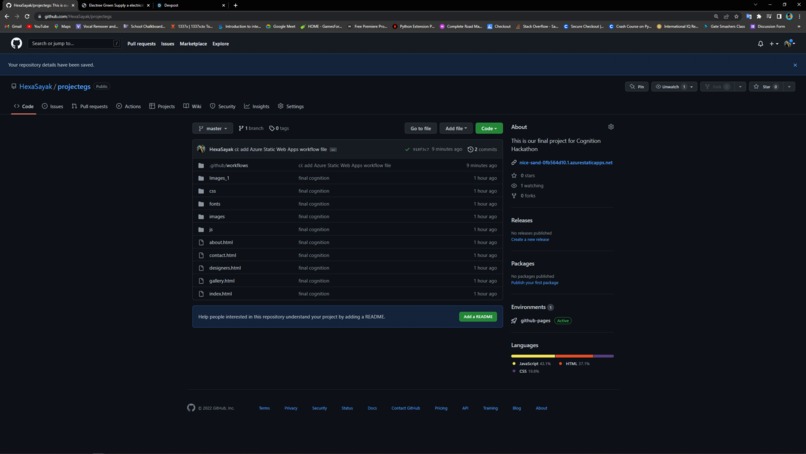Open the about.html file
Image resolution: width=806 pixels, height=454 pixels.
click(221, 243)
